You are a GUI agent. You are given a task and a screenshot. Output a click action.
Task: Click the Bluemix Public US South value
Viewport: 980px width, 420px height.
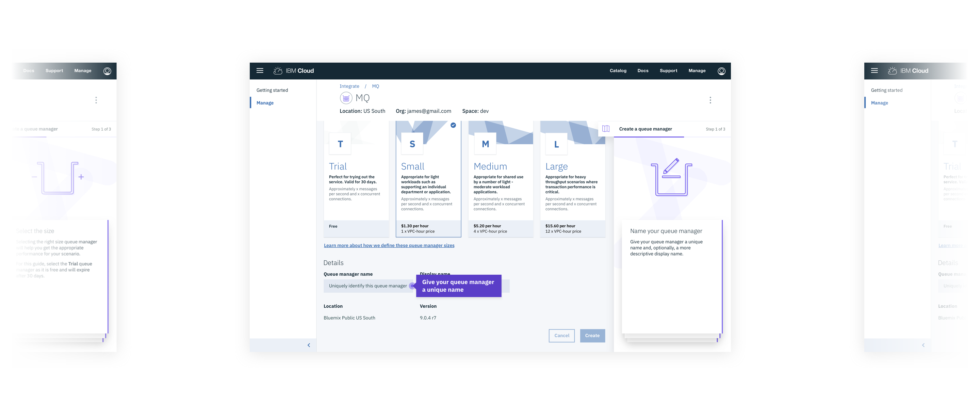pos(349,318)
